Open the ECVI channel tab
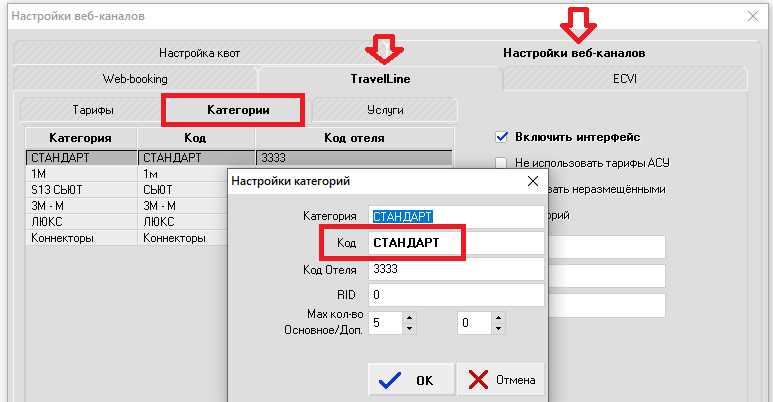Viewport: 773px width, 402px height. click(625, 79)
